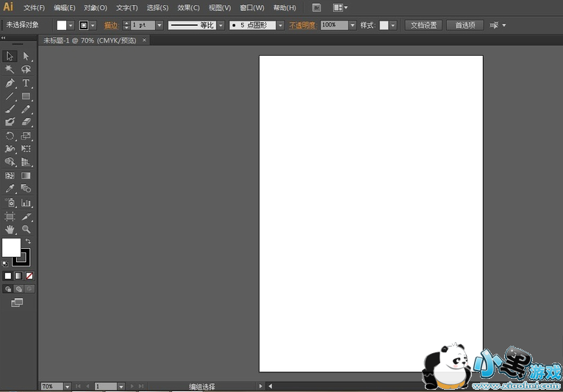Click the large white Fill color swatch
Image resolution: width=563 pixels, height=392 pixels.
coord(11,247)
